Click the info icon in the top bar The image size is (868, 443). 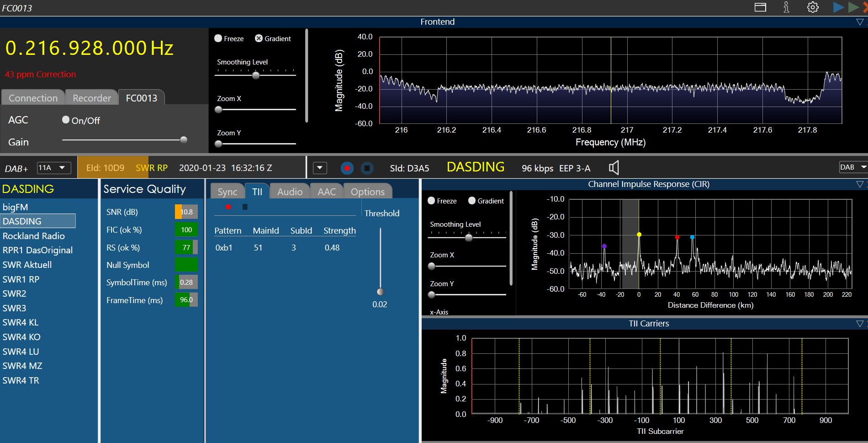click(x=786, y=7)
